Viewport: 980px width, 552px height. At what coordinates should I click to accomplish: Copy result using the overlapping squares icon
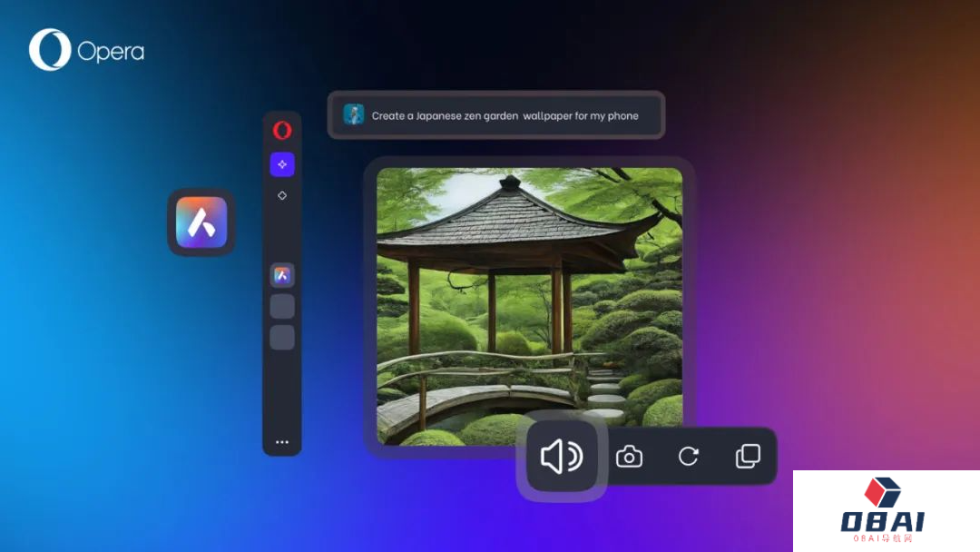748,457
